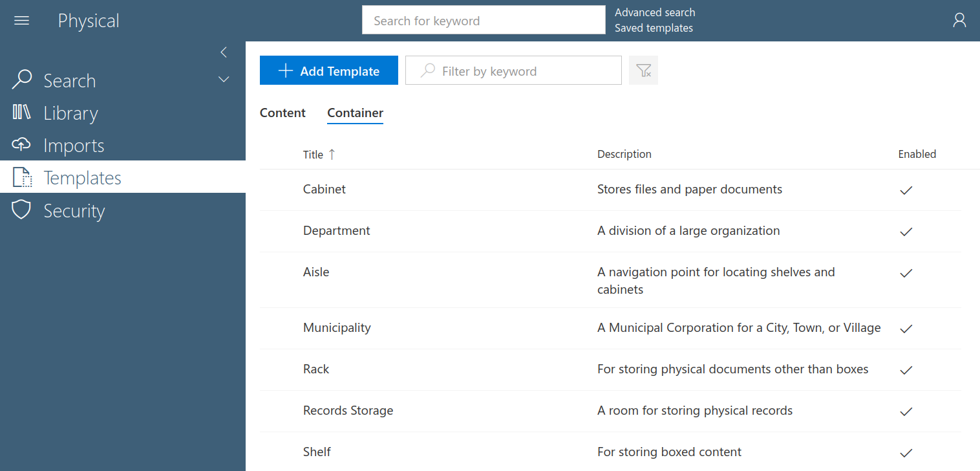View Saved templates

point(654,28)
